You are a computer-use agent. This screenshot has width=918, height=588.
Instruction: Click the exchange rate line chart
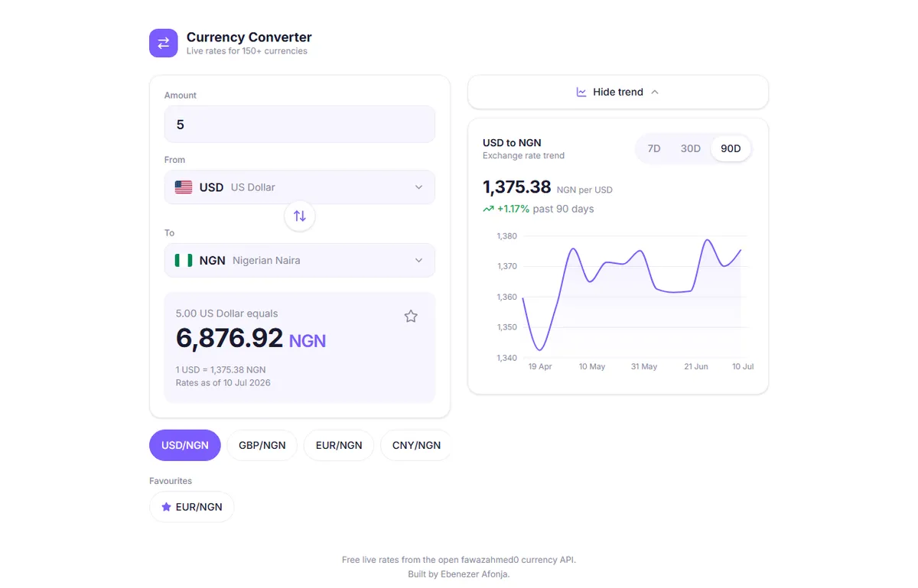point(632,297)
